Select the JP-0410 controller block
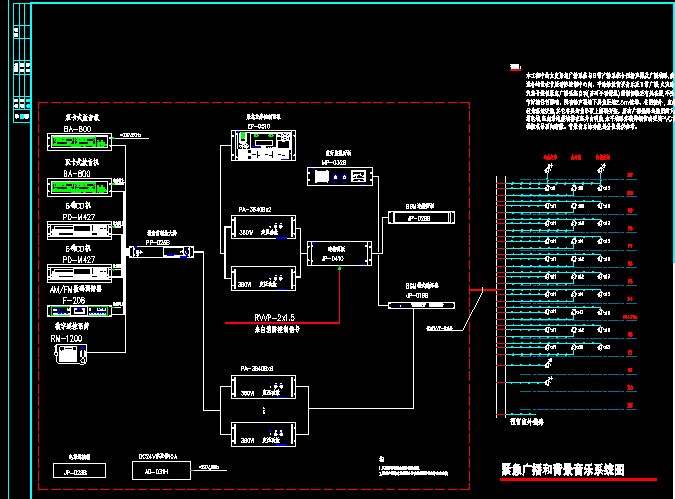 pyautogui.click(x=339, y=254)
